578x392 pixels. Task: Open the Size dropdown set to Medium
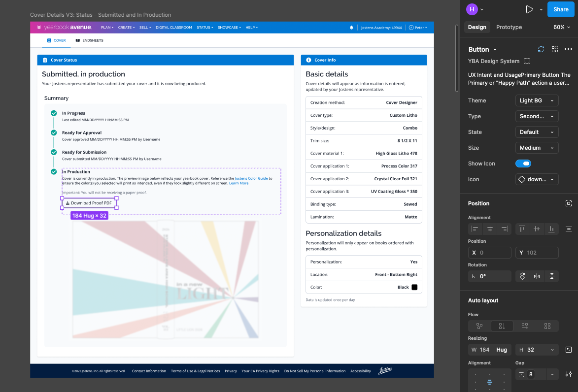(537, 148)
